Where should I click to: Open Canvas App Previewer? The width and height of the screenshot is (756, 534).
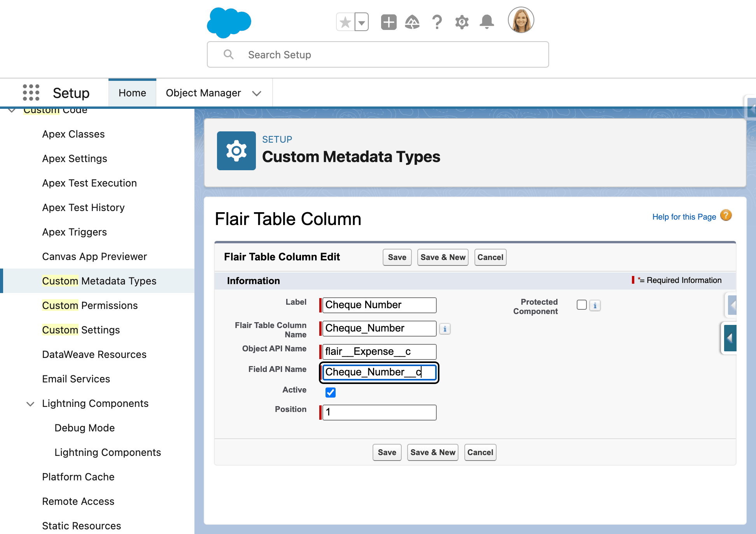(94, 257)
